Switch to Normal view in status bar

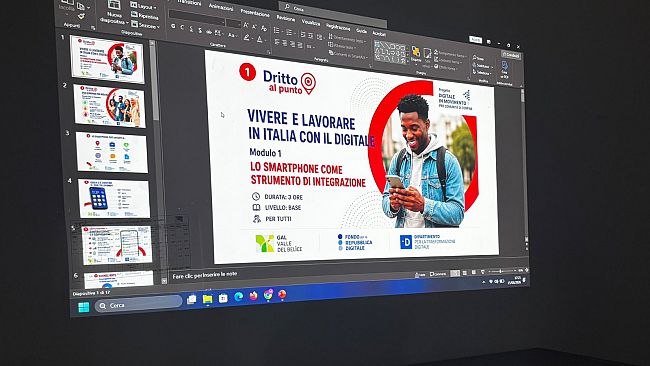[x=455, y=273]
